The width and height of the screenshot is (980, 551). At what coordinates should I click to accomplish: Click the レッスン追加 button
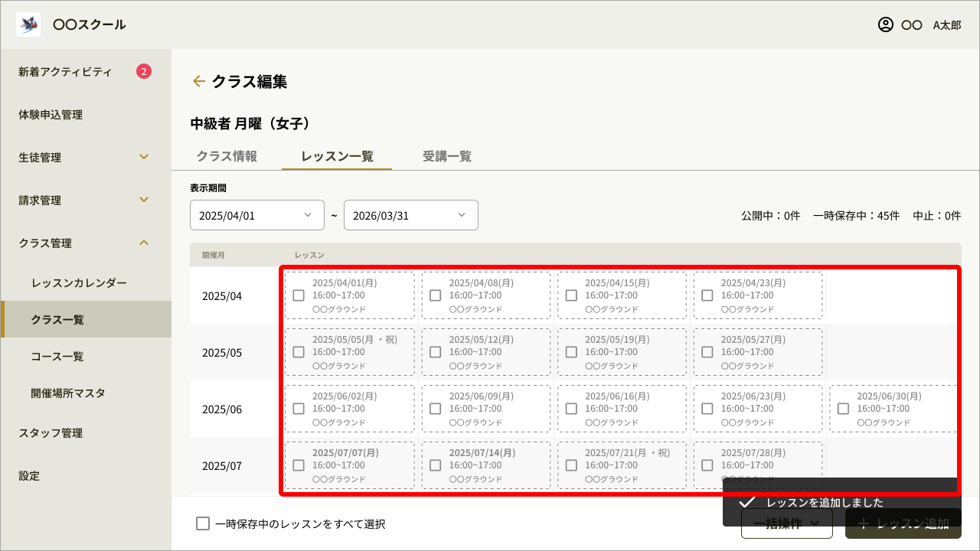coord(903,523)
